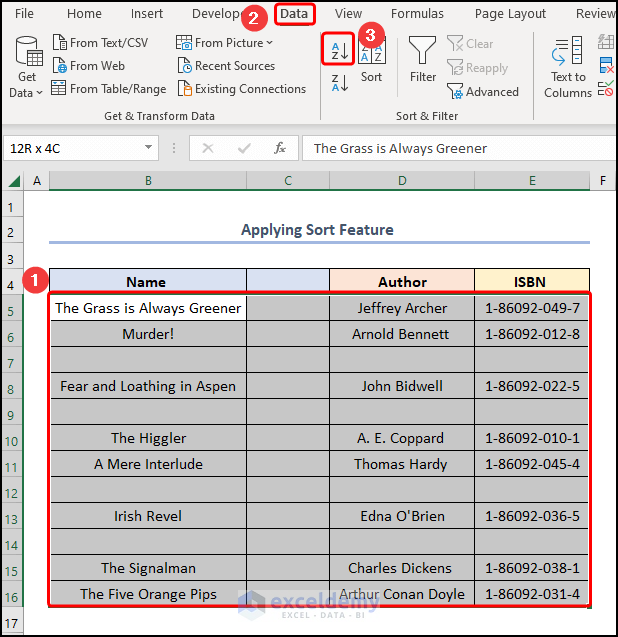
Task: Select cell 'The Grass is Always Greener'
Action: [x=148, y=308]
